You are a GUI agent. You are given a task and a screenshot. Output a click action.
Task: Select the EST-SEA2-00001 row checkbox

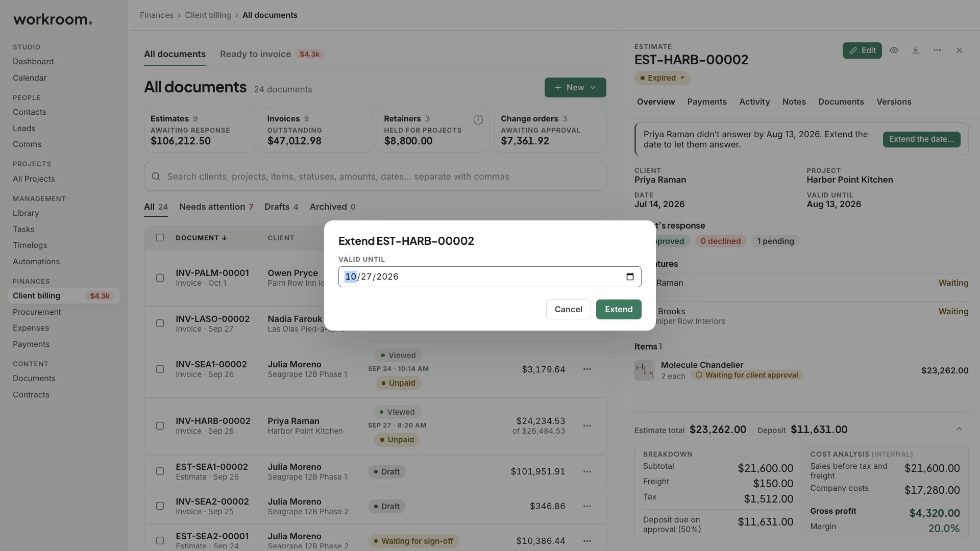160,541
